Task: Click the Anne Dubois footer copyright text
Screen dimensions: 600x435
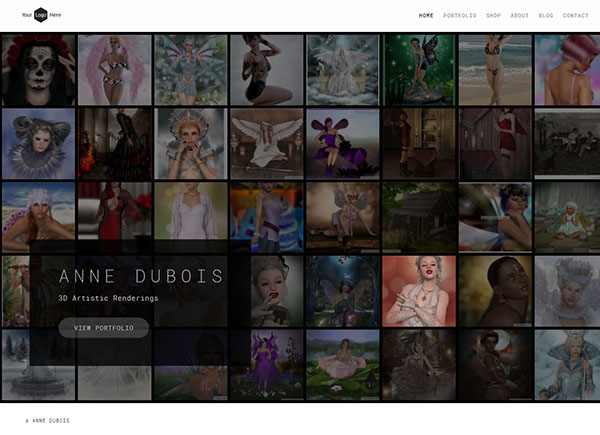Action: (x=48, y=421)
